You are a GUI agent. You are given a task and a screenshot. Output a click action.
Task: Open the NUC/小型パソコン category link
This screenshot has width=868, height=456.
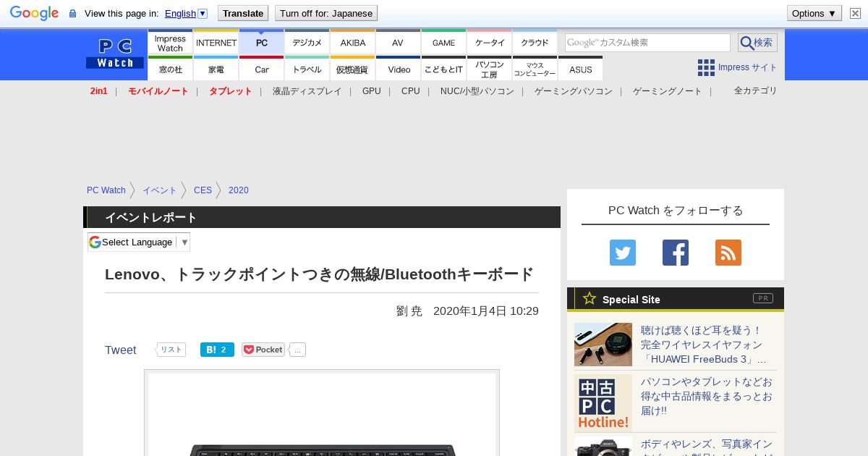point(477,91)
